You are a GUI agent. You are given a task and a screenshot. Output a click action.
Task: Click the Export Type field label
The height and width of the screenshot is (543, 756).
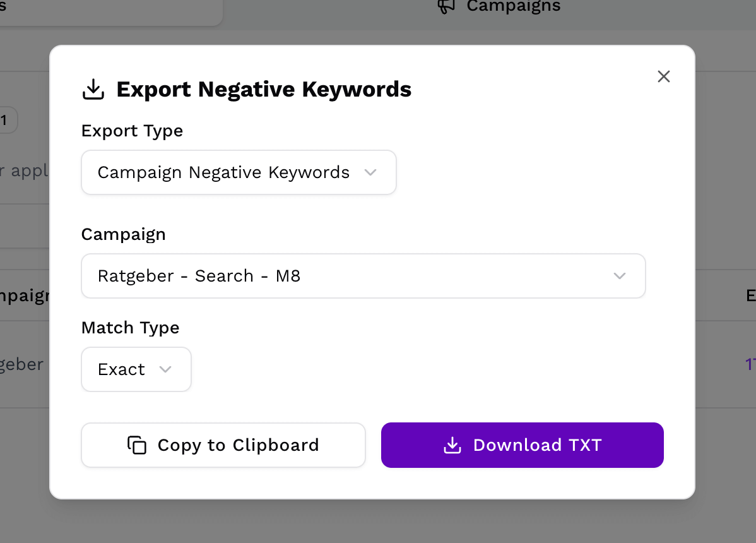point(132,131)
